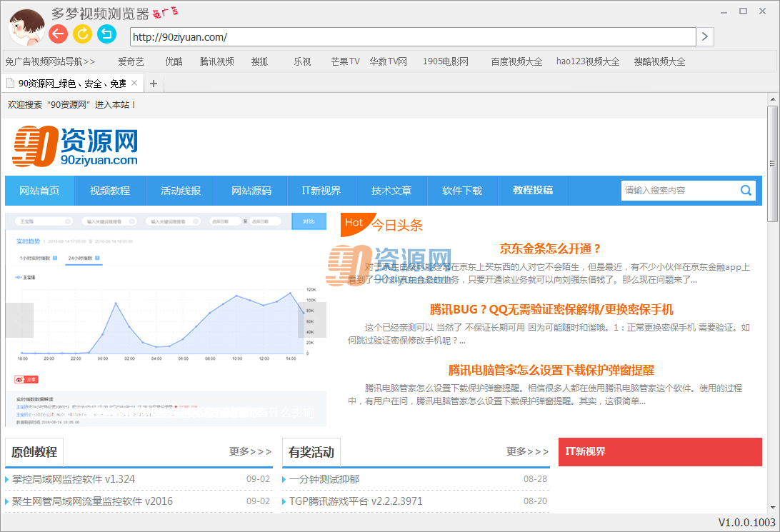Image resolution: width=780 pixels, height=532 pixels.
Task: Open the 软件下载 menu item
Action: point(462,191)
